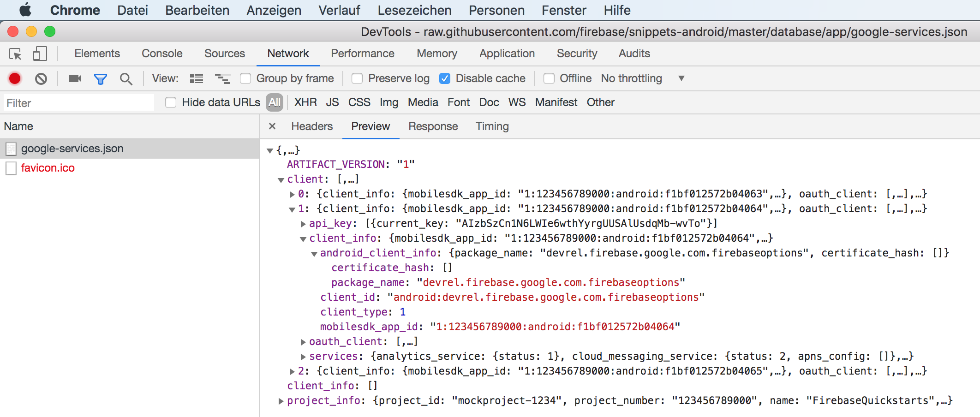
Task: Toggle the filter funnel icon
Action: click(101, 79)
